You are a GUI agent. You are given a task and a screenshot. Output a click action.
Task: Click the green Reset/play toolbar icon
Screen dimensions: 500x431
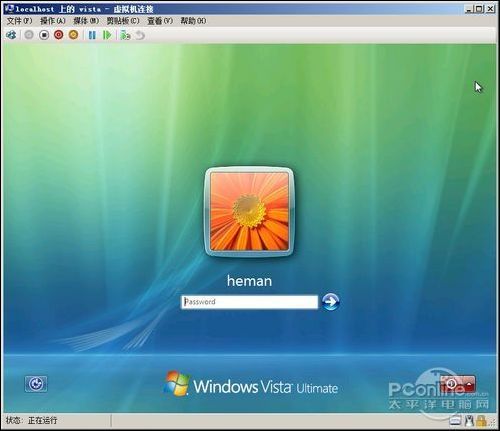tap(107, 35)
